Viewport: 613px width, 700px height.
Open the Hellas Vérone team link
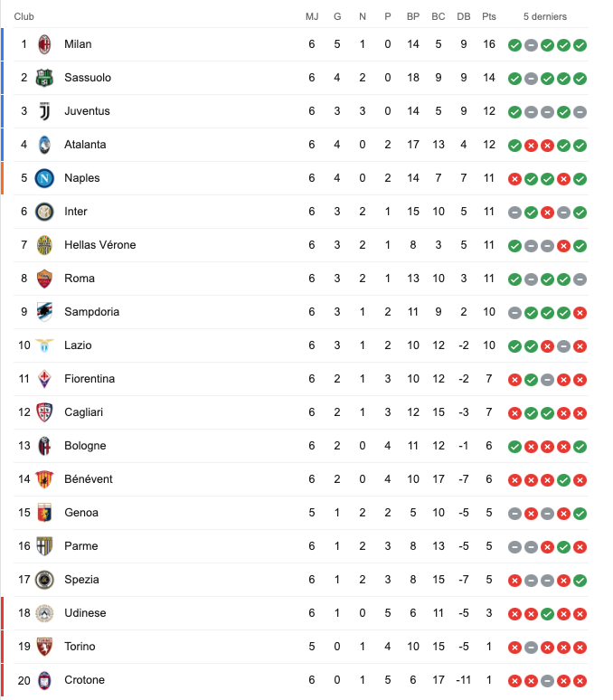coord(99,245)
